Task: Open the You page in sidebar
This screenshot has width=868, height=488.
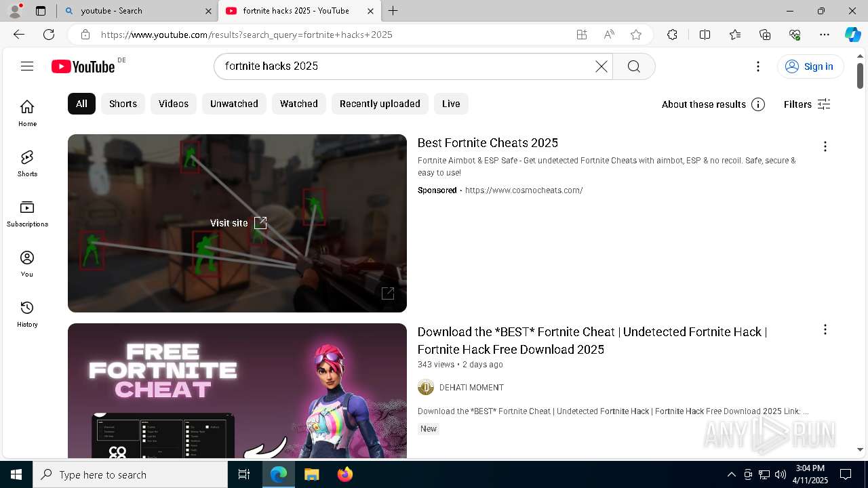Action: coord(27,264)
